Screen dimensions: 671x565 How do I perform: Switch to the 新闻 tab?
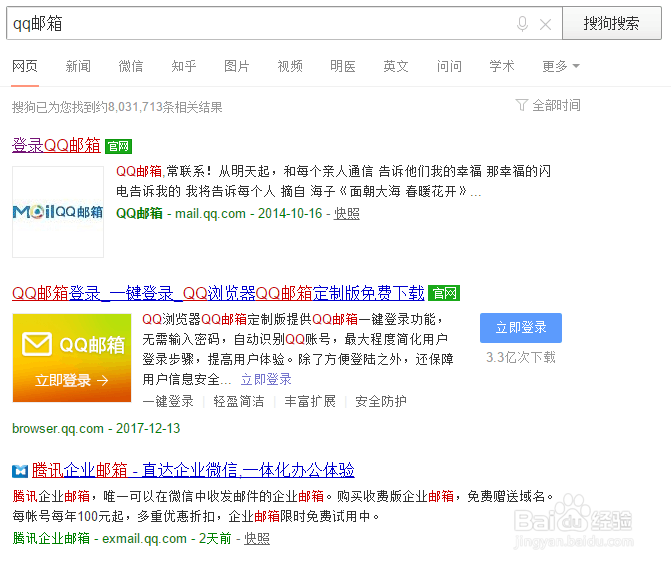pyautogui.click(x=78, y=66)
